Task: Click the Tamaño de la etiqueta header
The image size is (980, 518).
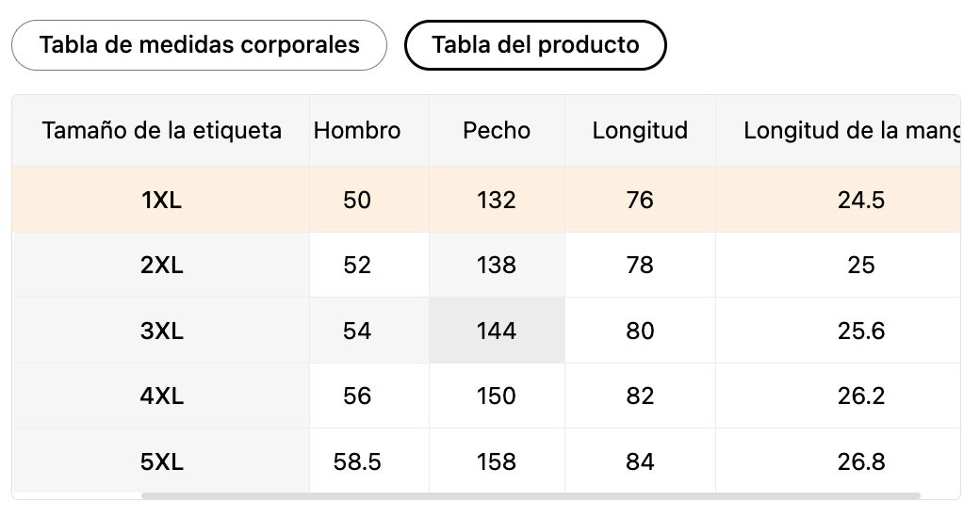Action: pos(161,131)
